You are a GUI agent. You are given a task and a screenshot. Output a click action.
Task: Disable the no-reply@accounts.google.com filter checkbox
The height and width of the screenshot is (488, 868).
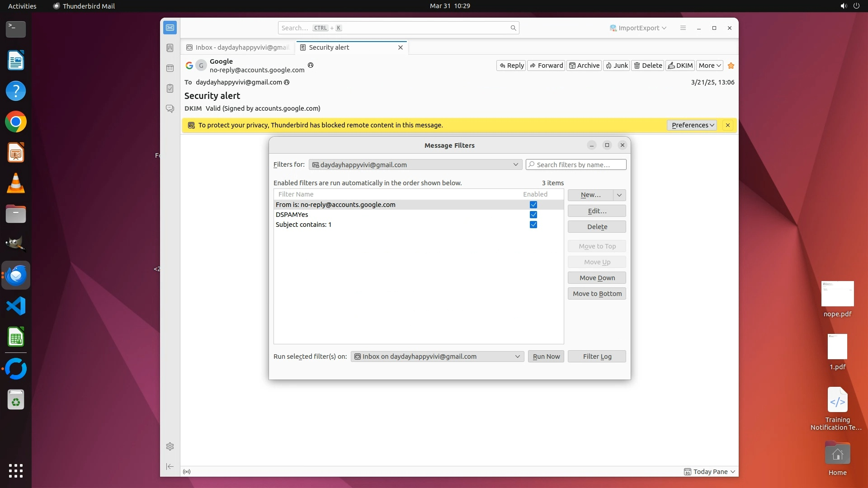coord(533,205)
